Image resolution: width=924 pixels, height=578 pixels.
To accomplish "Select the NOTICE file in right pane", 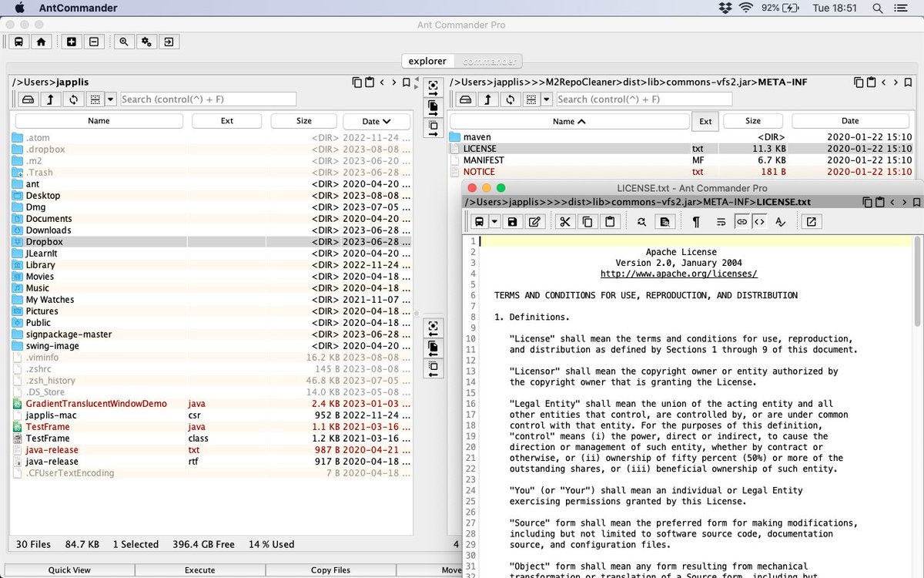I will (x=681, y=172).
